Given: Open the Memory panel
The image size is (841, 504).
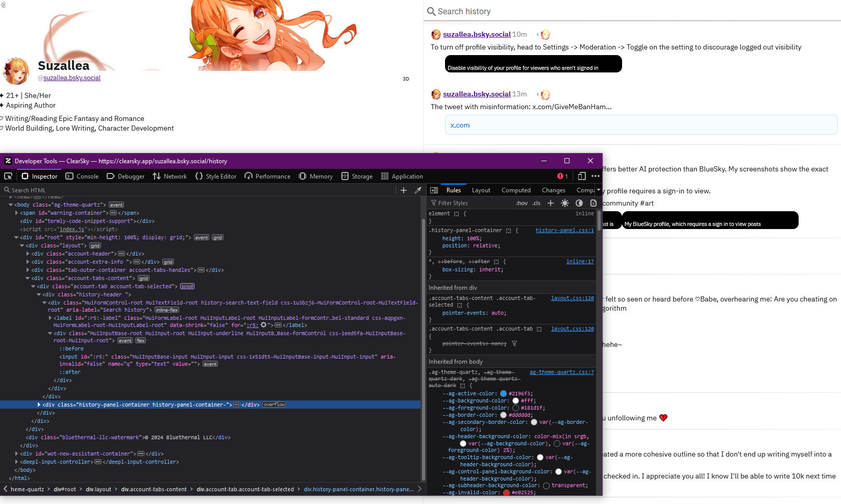Looking at the screenshot, I should click(x=316, y=176).
